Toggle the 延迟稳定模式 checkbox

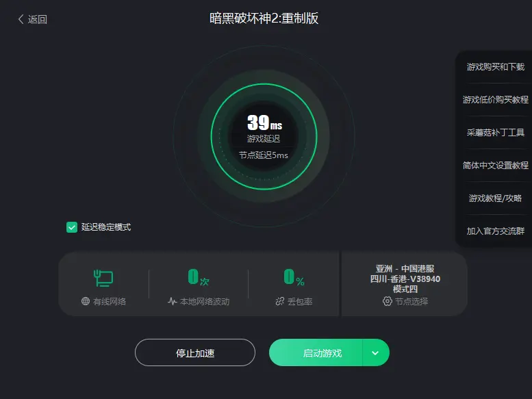72,227
